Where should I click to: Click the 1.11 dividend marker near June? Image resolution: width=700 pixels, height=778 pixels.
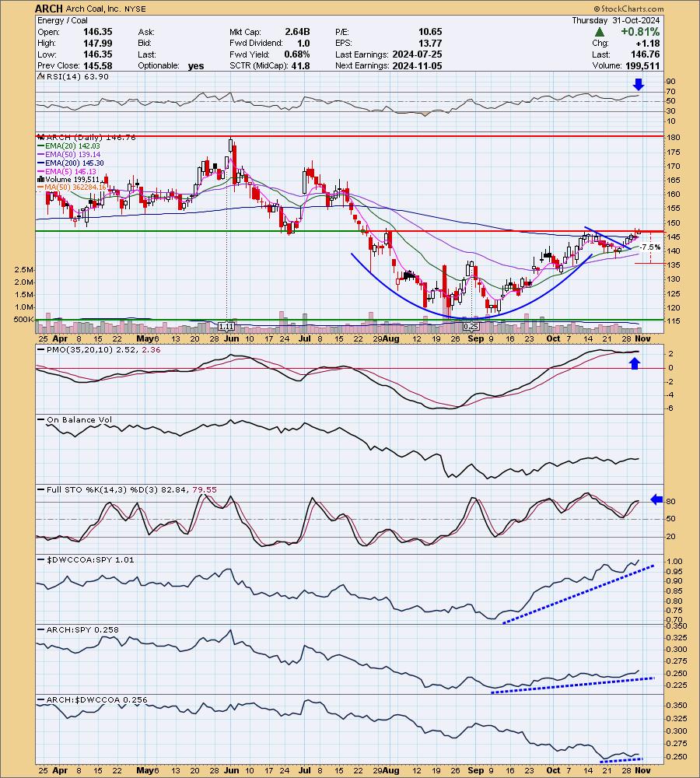[x=226, y=327]
